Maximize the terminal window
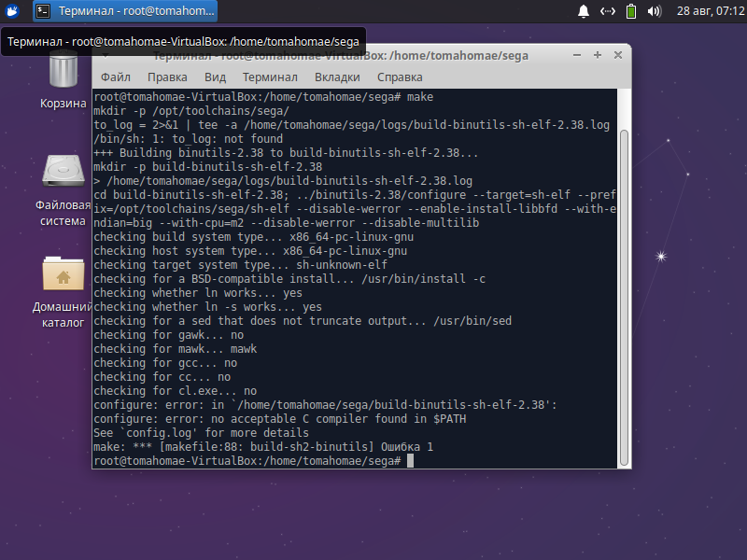 pos(598,55)
